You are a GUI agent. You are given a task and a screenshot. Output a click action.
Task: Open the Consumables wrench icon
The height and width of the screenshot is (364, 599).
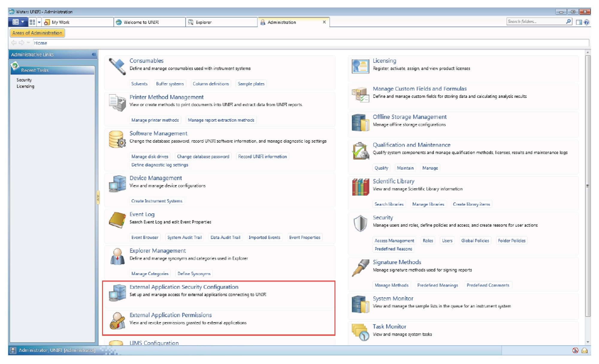117,66
